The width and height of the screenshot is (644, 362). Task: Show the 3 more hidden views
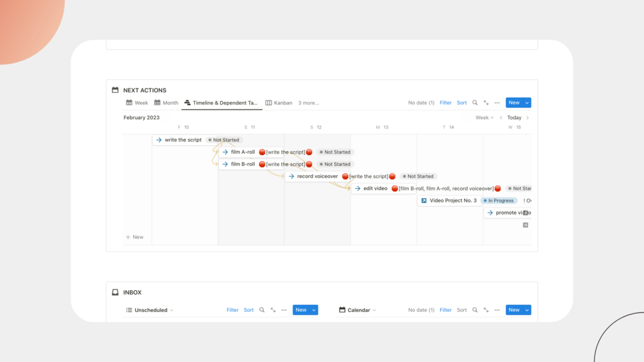[308, 103]
